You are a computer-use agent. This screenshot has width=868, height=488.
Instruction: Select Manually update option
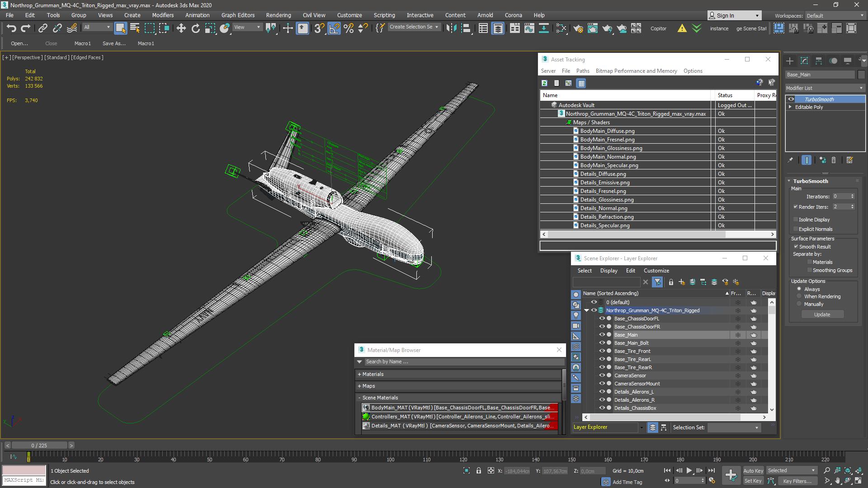click(799, 304)
